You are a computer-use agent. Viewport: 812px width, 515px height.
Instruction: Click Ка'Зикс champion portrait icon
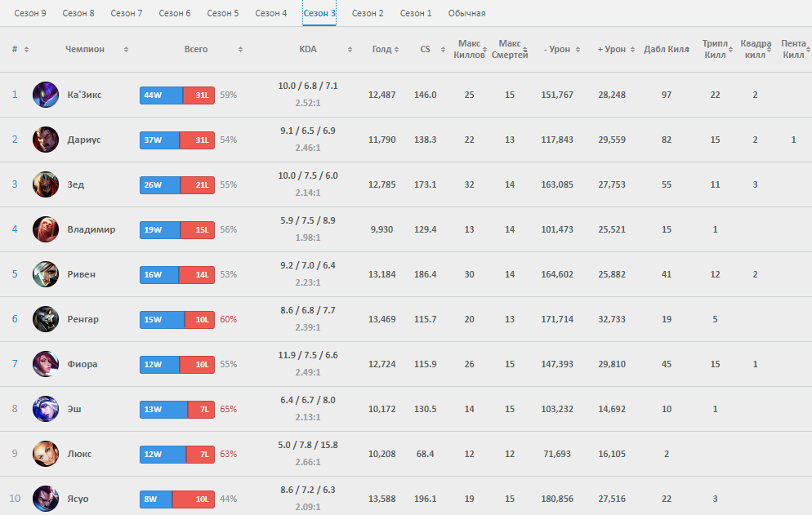tap(46, 95)
